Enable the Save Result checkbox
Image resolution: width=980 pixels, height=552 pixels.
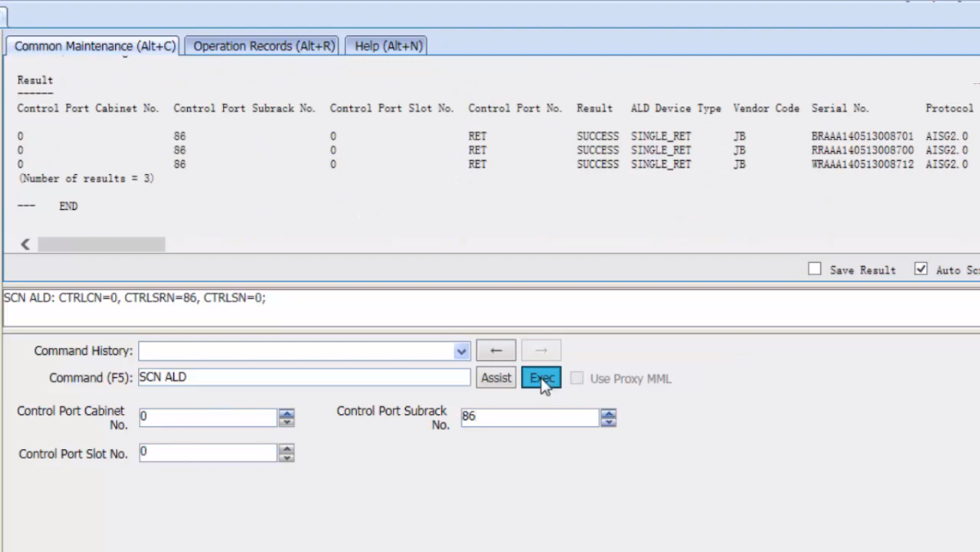point(814,269)
